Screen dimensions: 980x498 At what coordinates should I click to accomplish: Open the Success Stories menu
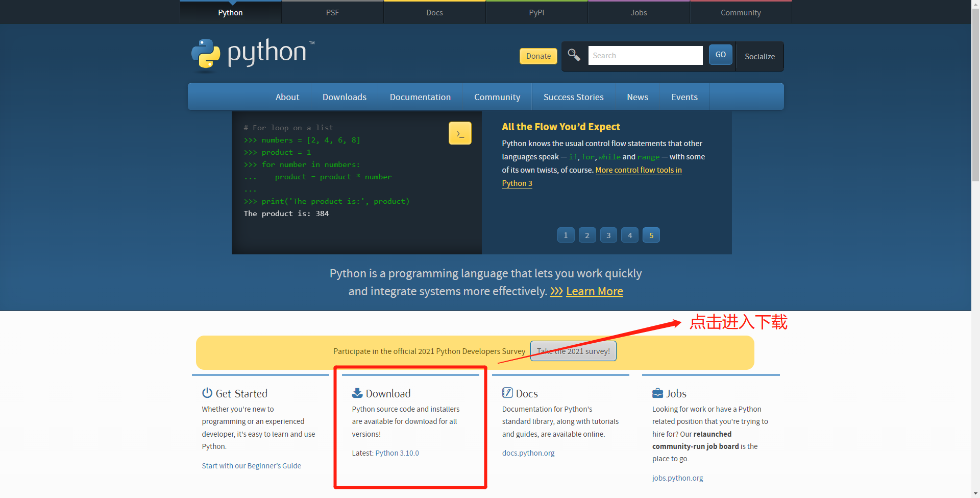click(x=574, y=97)
